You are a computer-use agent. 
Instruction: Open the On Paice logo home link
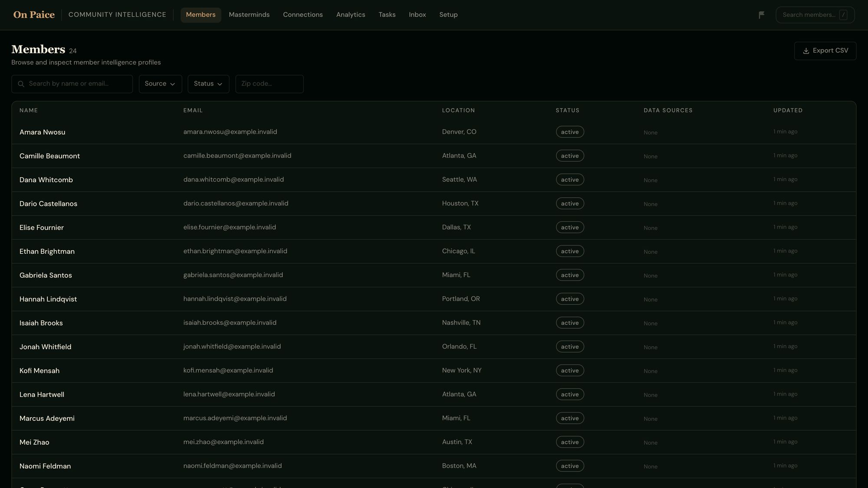click(x=34, y=15)
